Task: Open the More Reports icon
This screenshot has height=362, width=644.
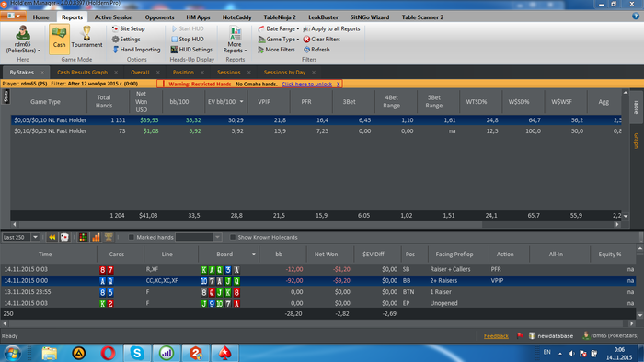Action: coord(235,39)
